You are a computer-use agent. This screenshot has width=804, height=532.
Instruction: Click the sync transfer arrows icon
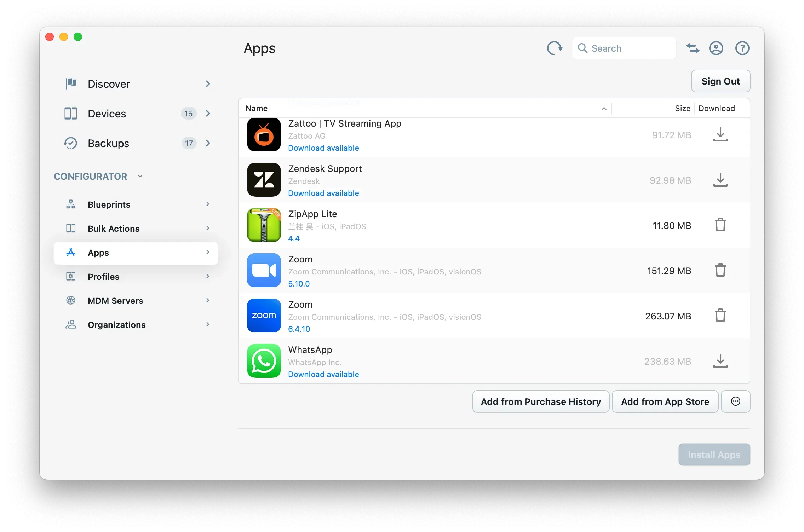click(x=693, y=48)
